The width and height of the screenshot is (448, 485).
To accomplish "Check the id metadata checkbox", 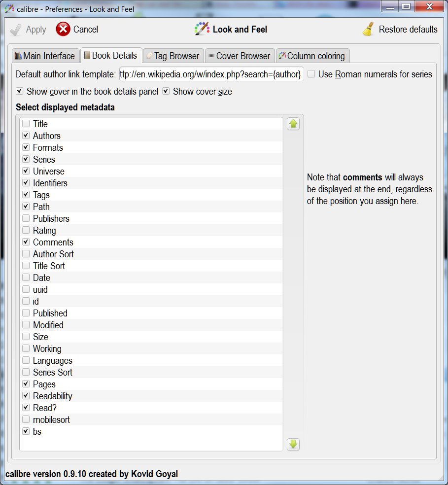I will [26, 301].
